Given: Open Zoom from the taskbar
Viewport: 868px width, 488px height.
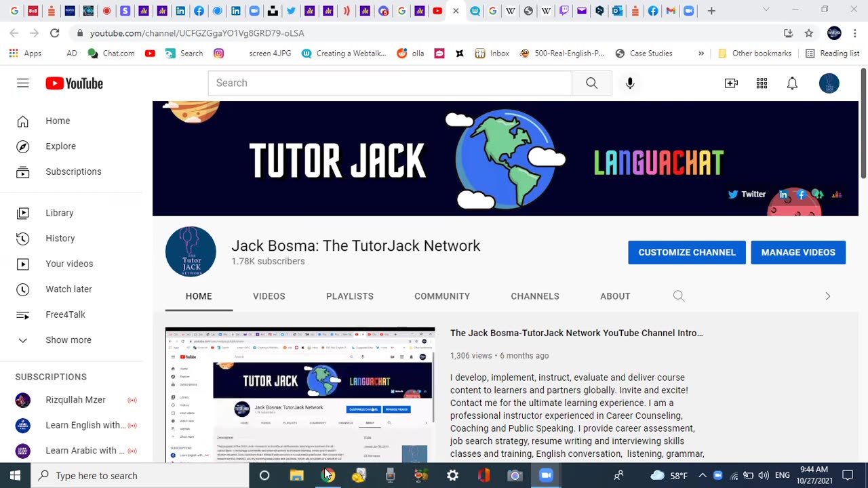Looking at the screenshot, I should click(546, 475).
